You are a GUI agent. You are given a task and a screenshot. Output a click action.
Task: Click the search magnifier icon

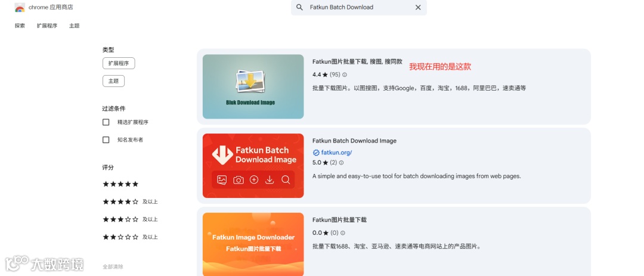click(x=300, y=7)
